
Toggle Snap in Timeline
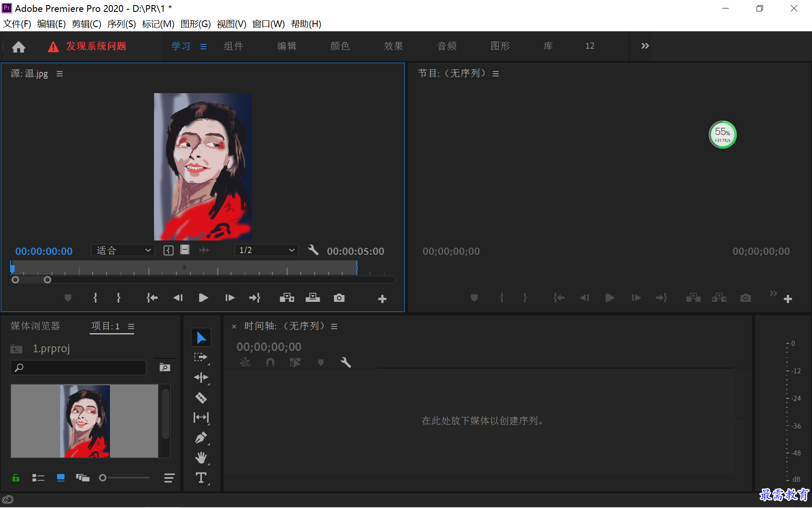270,362
